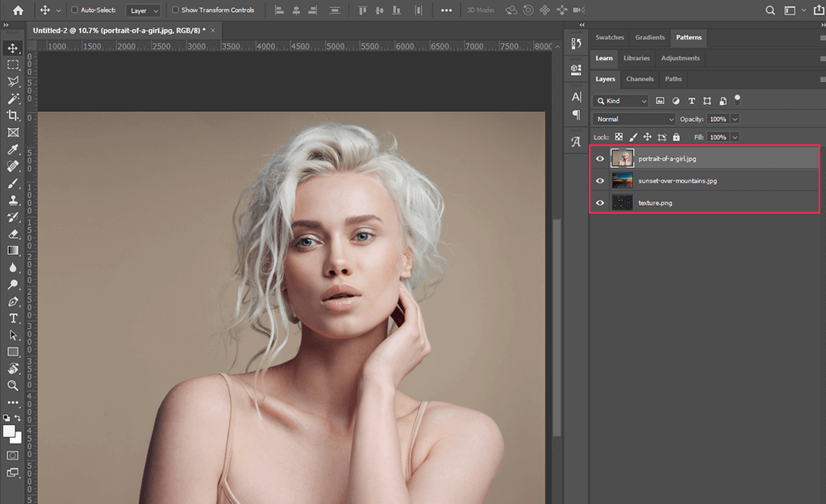826x504 pixels.
Task: Expand the Opacity slider dropdown arrow
Action: 734,119
